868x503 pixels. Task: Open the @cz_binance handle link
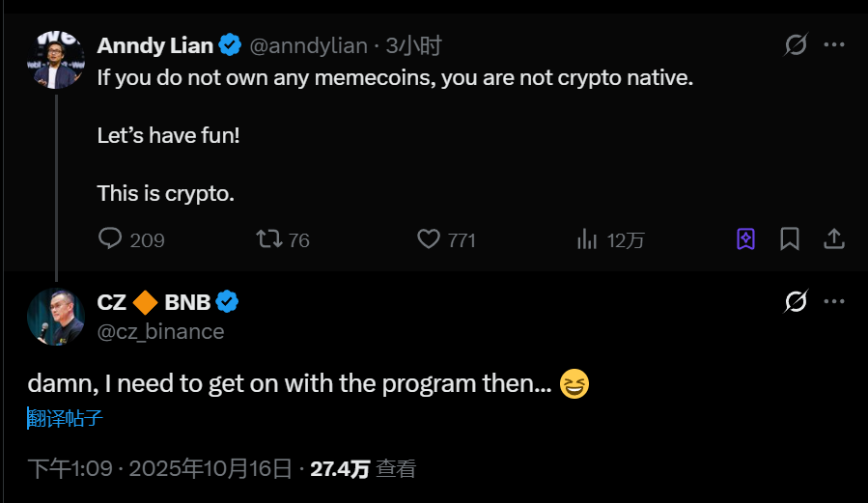click(160, 331)
